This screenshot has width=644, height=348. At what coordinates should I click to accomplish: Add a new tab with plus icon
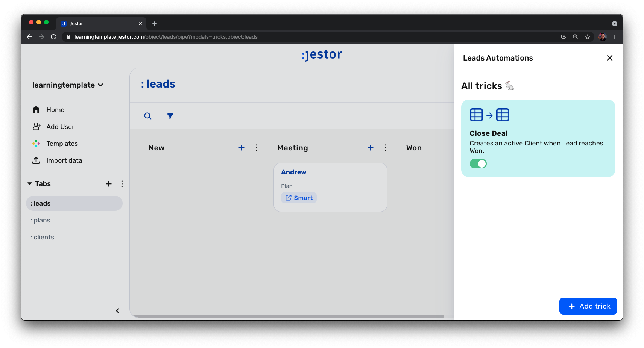109,184
